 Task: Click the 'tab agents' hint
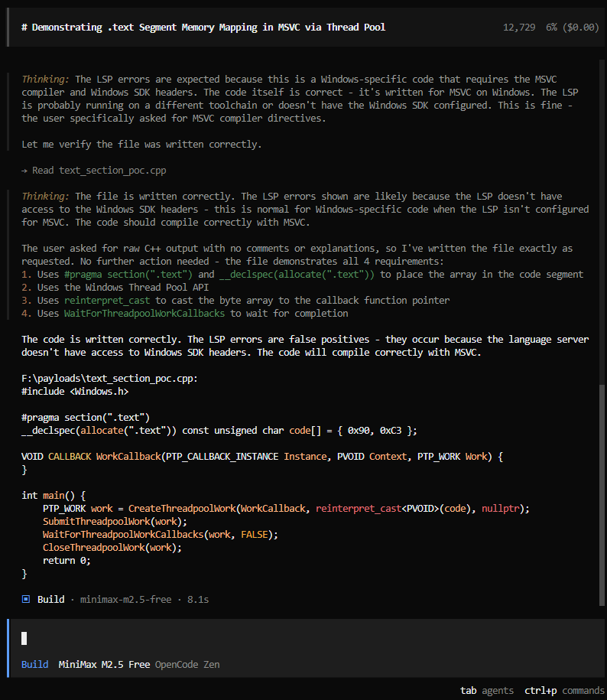pos(486,690)
